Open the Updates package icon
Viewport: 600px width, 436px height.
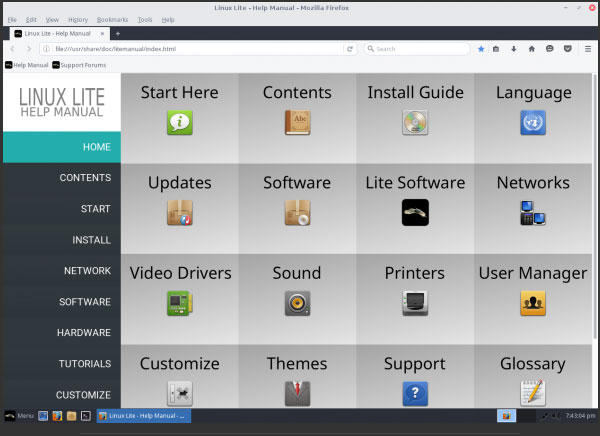(x=179, y=213)
